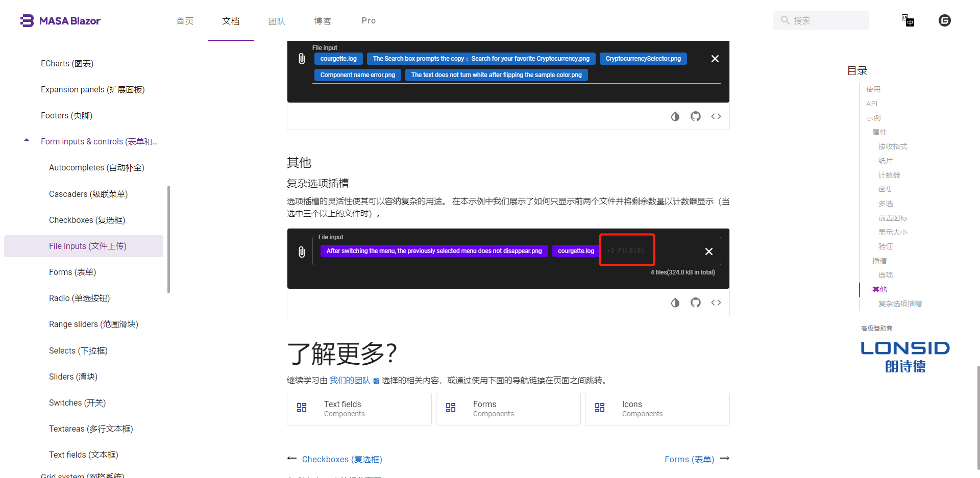Jump to 接收格式 in table of contents

[893, 146]
